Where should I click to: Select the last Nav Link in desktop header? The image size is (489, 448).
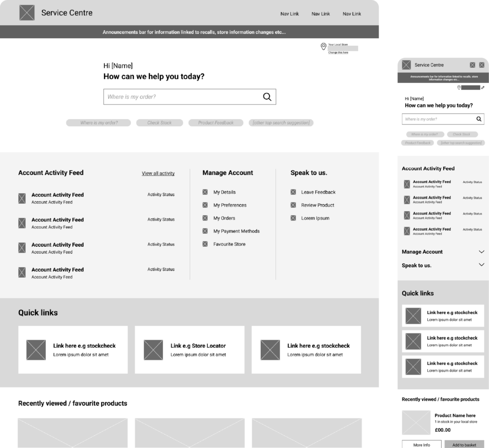point(351,14)
